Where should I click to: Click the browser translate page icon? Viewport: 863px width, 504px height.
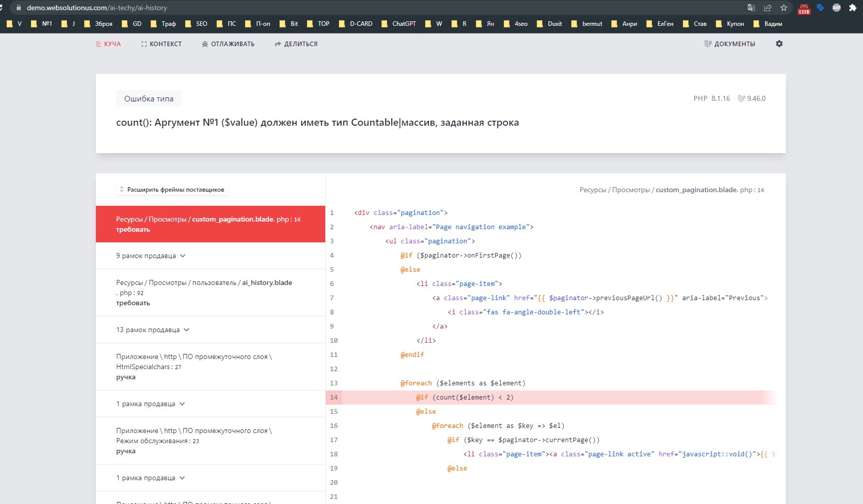751,8
